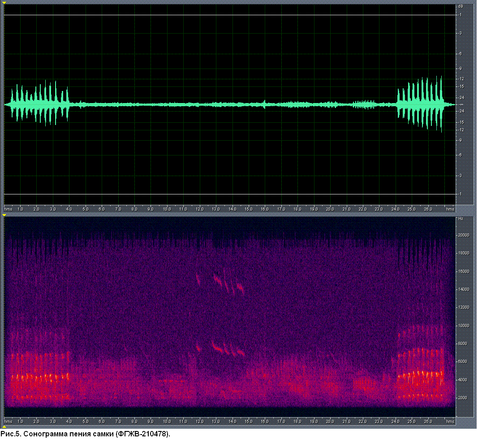This screenshot has height=448, width=478.
Task: Click 20.0 on the waveform time ruler
Action: (x=330, y=209)
